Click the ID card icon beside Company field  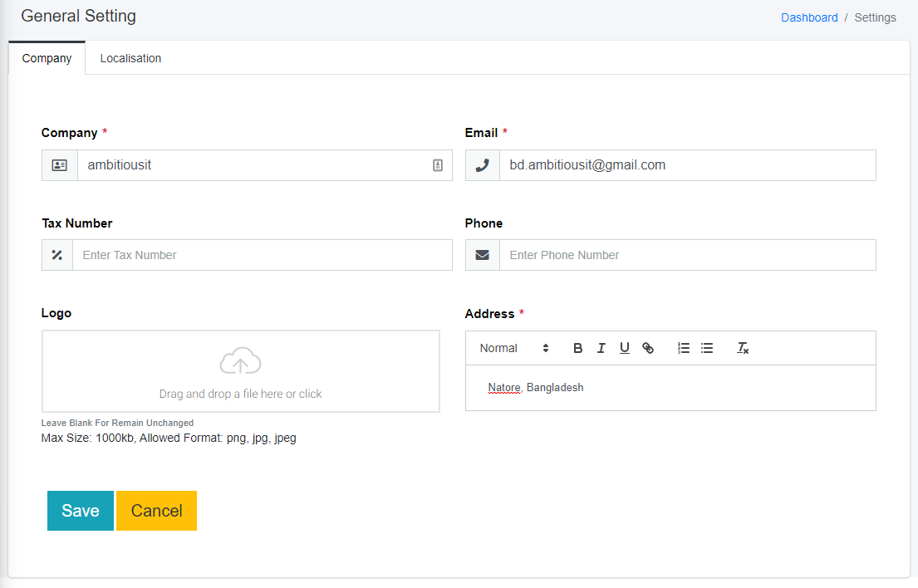(x=60, y=165)
